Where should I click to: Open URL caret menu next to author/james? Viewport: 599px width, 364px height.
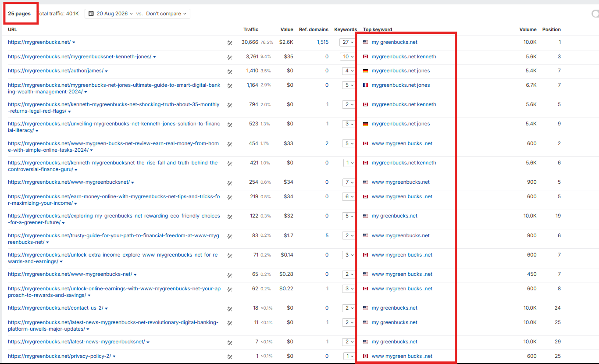coord(107,71)
